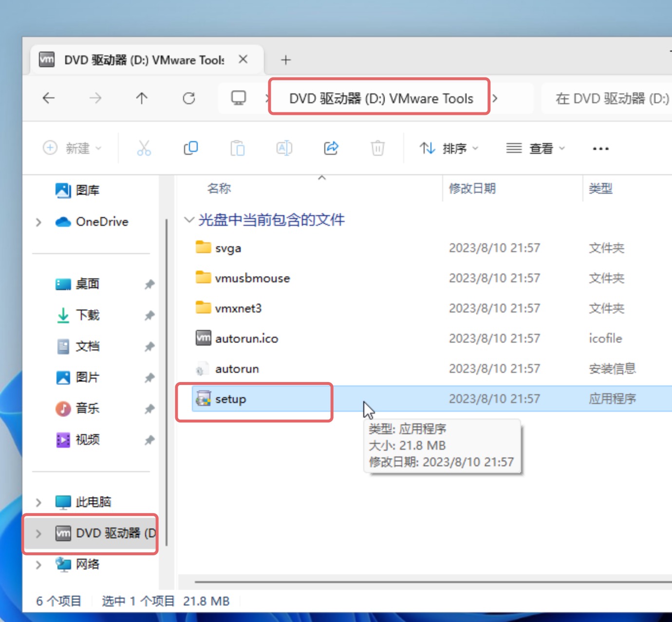The width and height of the screenshot is (672, 622).
Task: Close the DVD drive tab
Action: [x=243, y=59]
